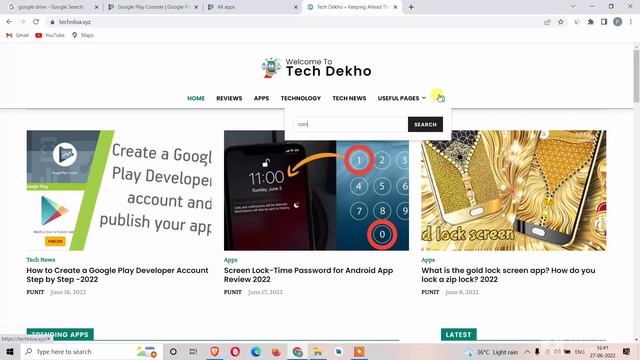Click Tech News category above first article
The height and width of the screenshot is (360, 640).
coord(40,260)
